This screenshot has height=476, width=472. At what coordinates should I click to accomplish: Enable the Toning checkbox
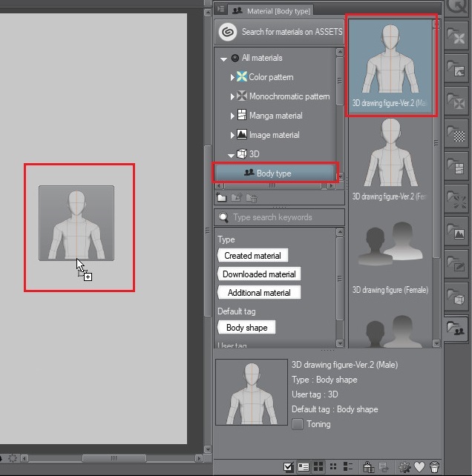tap(297, 425)
